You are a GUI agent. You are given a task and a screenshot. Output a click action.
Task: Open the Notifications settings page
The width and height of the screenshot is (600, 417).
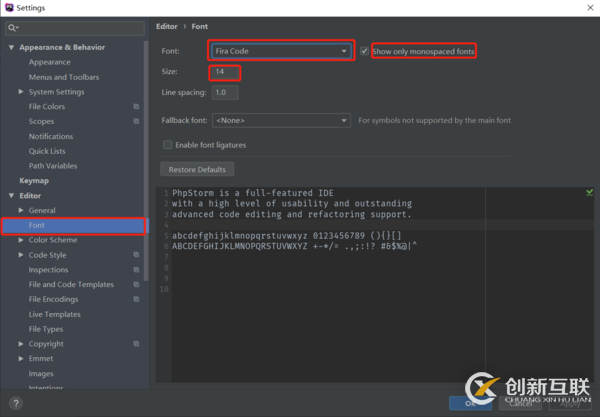51,136
